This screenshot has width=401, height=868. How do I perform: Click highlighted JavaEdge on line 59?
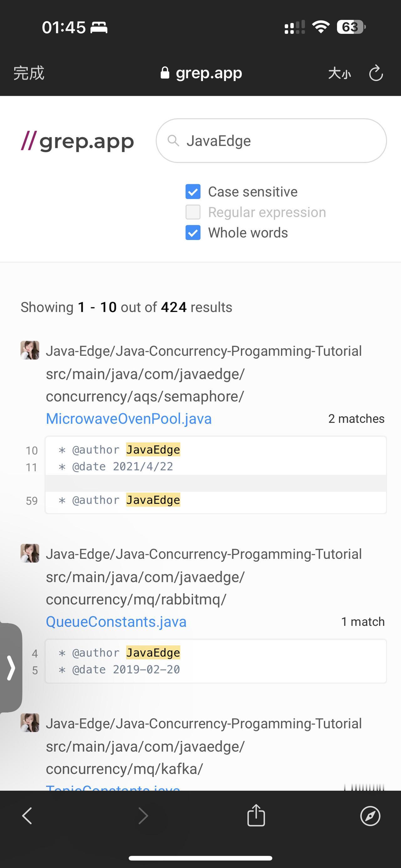pos(153,500)
